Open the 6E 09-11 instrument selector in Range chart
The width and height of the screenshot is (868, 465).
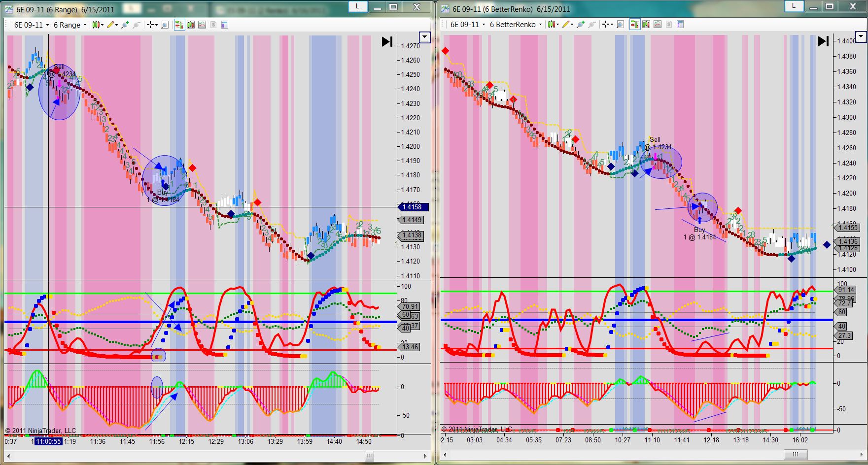pyautogui.click(x=31, y=25)
